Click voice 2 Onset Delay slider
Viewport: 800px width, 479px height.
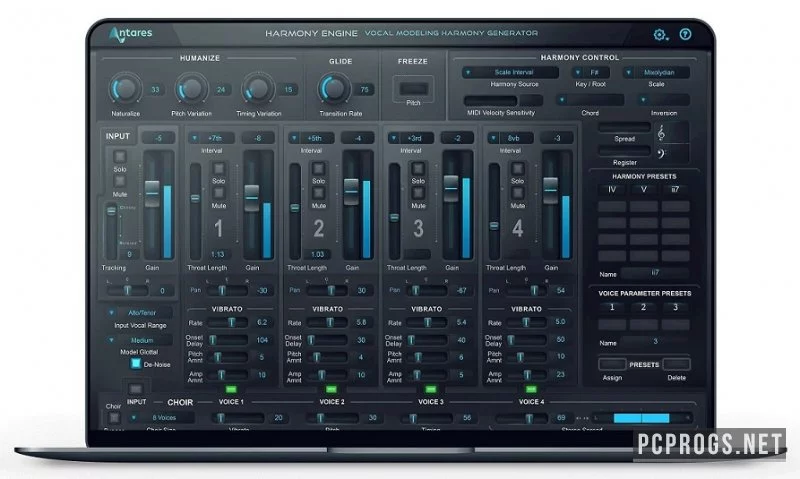327,340
